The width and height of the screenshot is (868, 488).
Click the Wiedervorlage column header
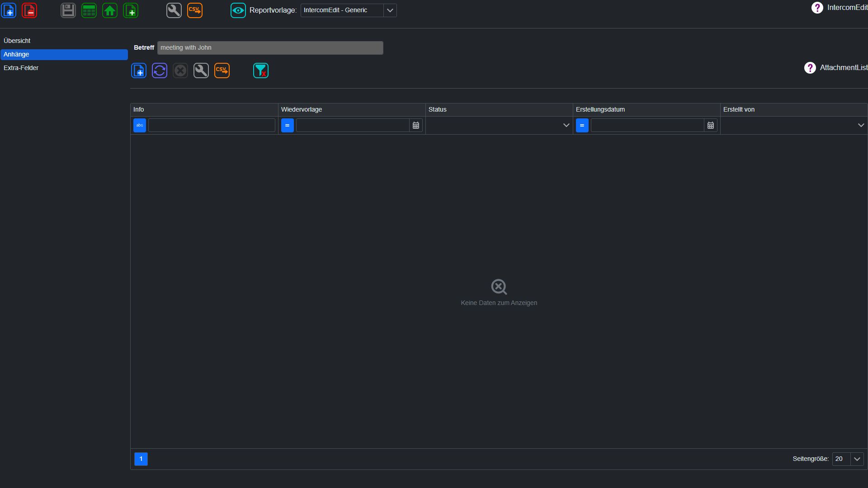coord(352,110)
